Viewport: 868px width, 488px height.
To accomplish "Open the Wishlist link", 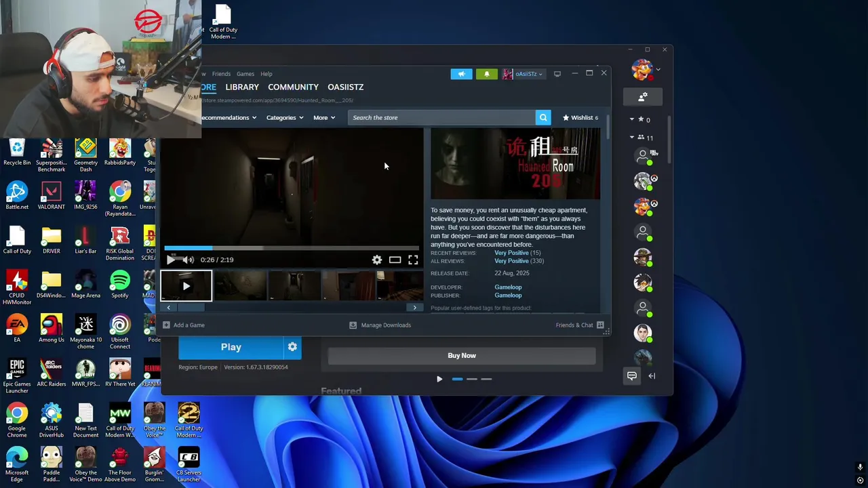I will tap(580, 117).
